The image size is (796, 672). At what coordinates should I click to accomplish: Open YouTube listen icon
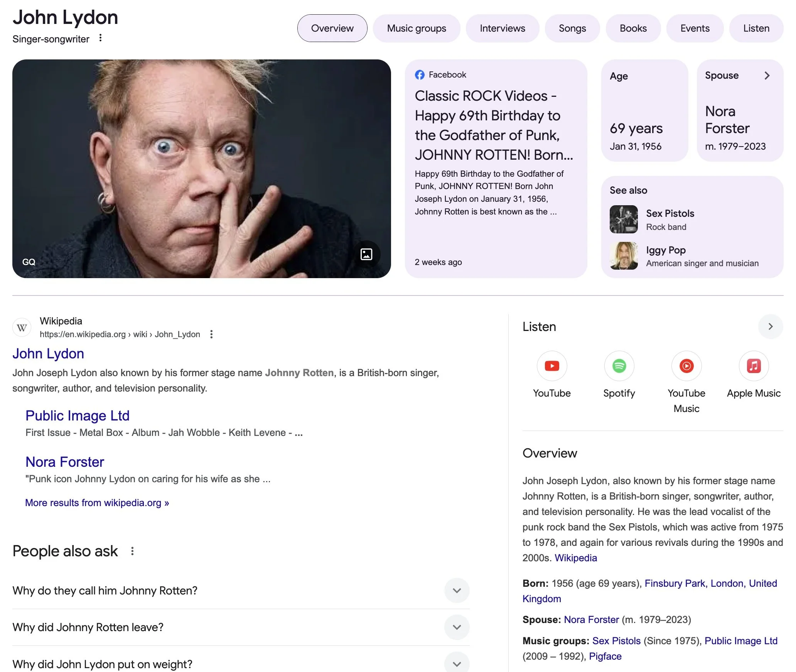coord(551,366)
